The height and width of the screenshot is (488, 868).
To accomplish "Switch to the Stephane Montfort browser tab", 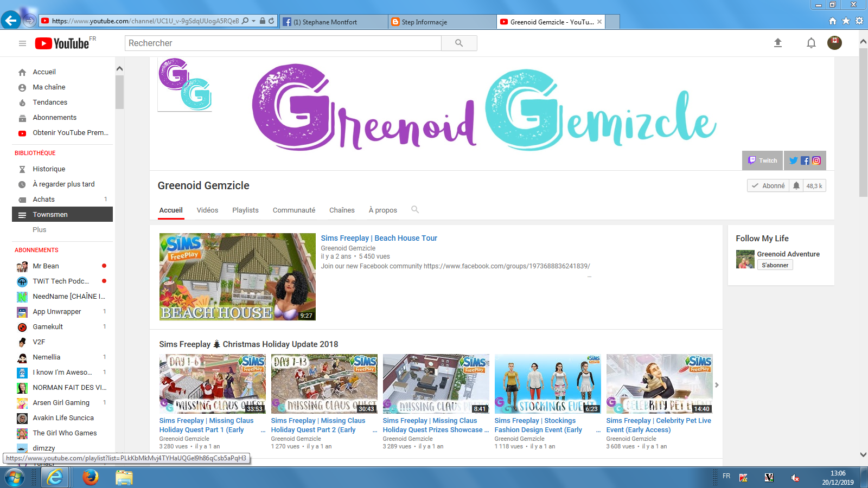I will tap(334, 22).
